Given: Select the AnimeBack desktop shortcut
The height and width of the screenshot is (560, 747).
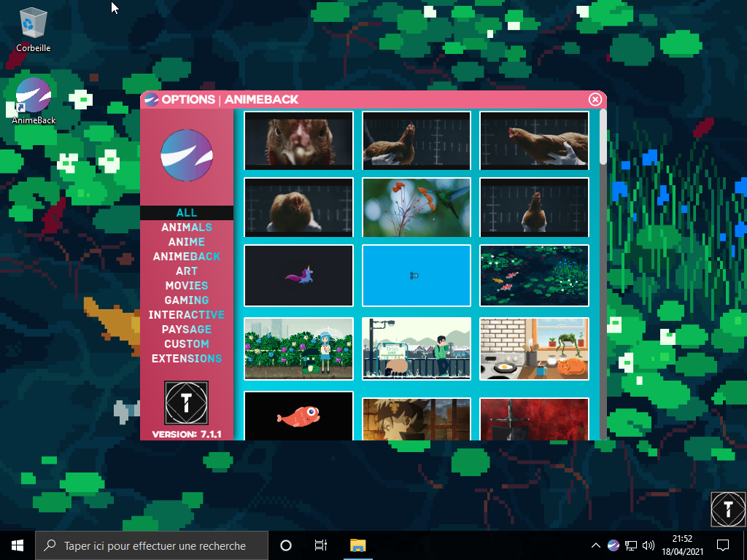Looking at the screenshot, I should coord(34,101).
